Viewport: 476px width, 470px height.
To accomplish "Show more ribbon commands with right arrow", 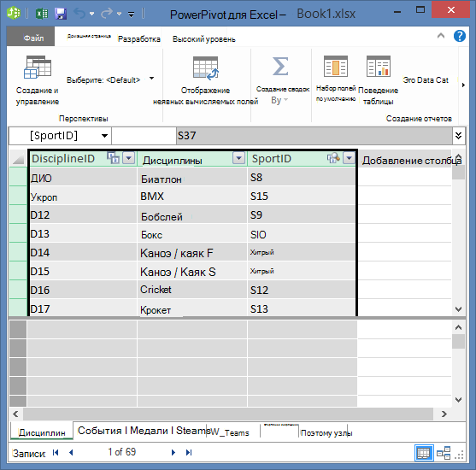I will [x=463, y=85].
